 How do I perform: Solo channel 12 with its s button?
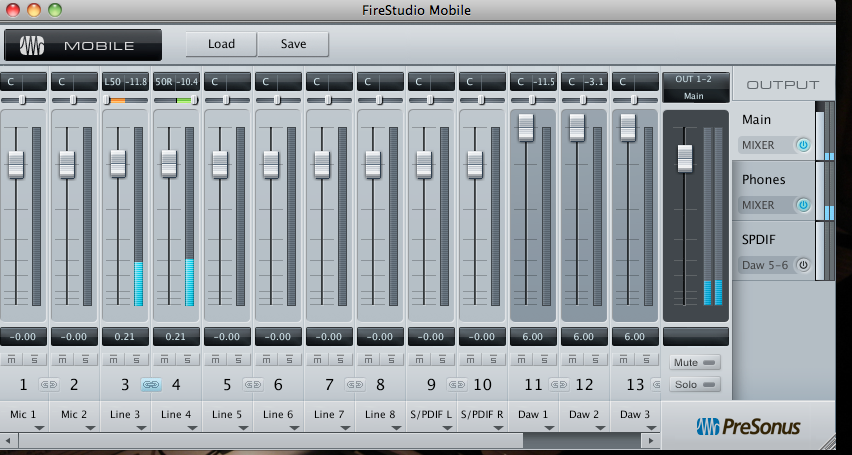596,359
